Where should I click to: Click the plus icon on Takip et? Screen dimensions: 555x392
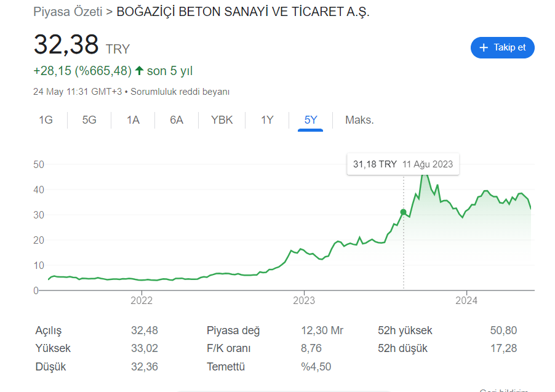[x=484, y=48]
